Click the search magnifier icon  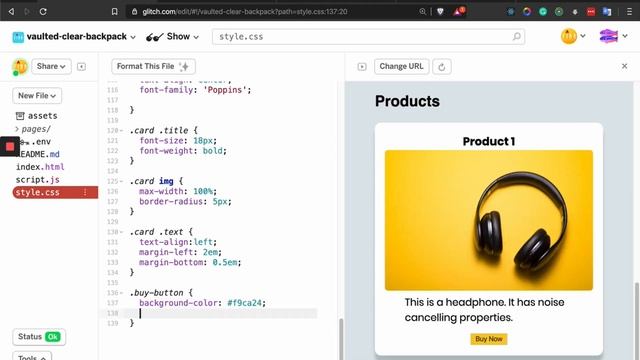click(x=516, y=37)
